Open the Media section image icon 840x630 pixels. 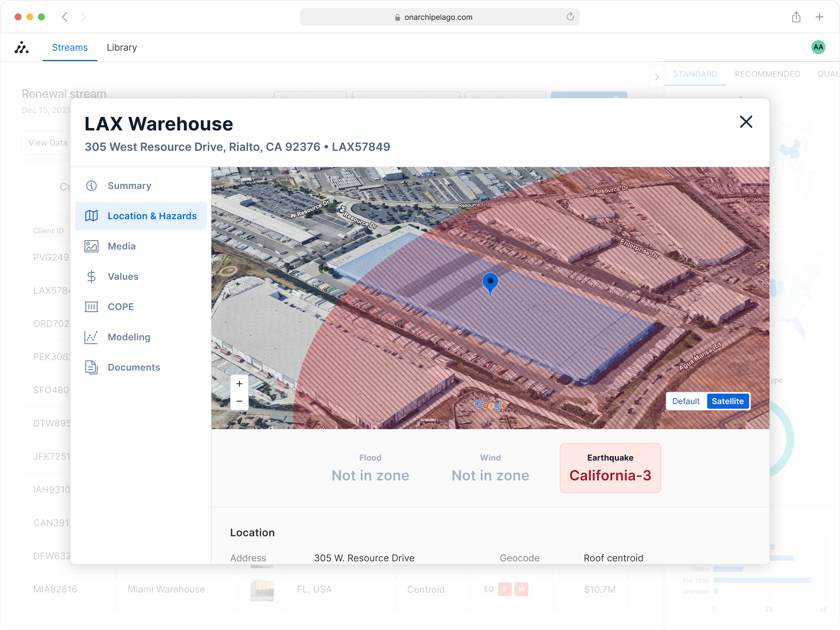(x=91, y=246)
